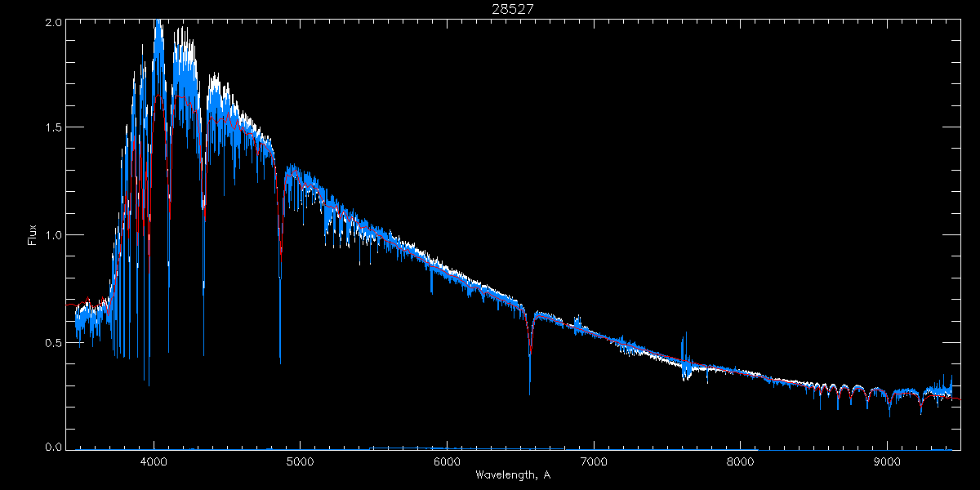980x490 pixels.
Task: Click the 4000 x-axis tick label
Action: [154, 461]
